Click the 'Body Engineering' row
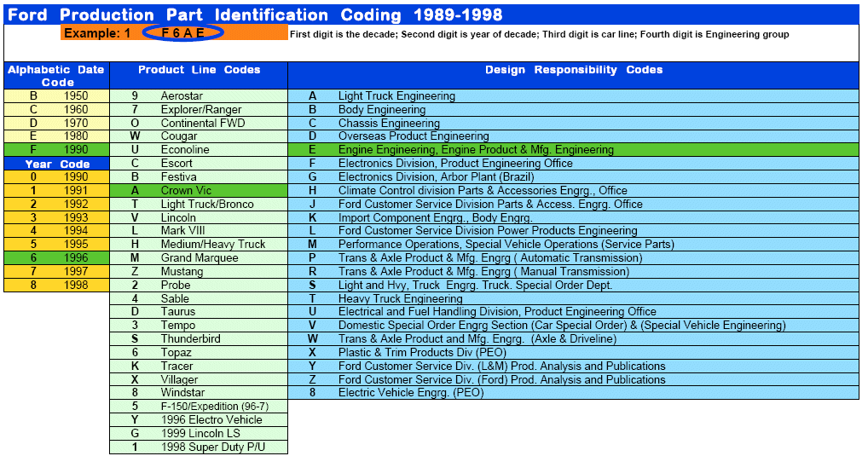The width and height of the screenshot is (868, 456). [574, 110]
